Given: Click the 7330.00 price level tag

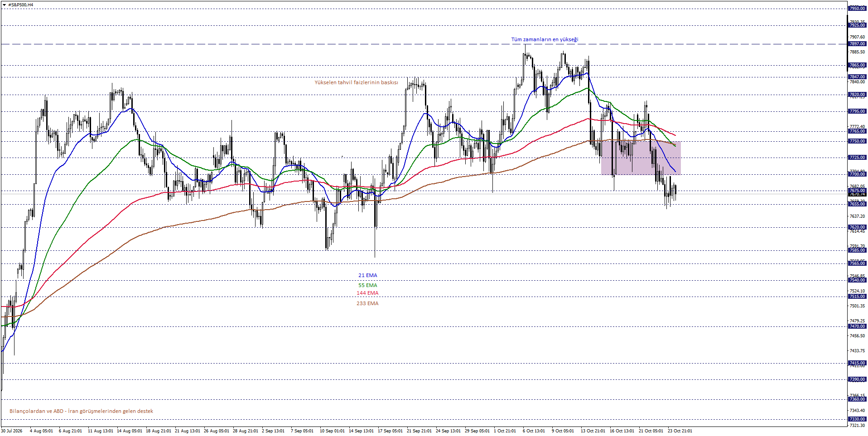Looking at the screenshot, I should click(857, 419).
